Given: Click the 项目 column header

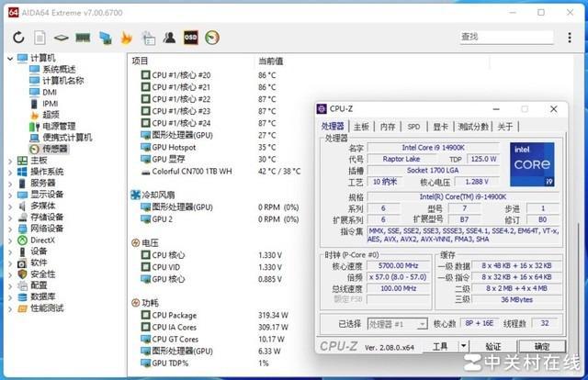Looking at the screenshot, I should pyautogui.click(x=141, y=61).
